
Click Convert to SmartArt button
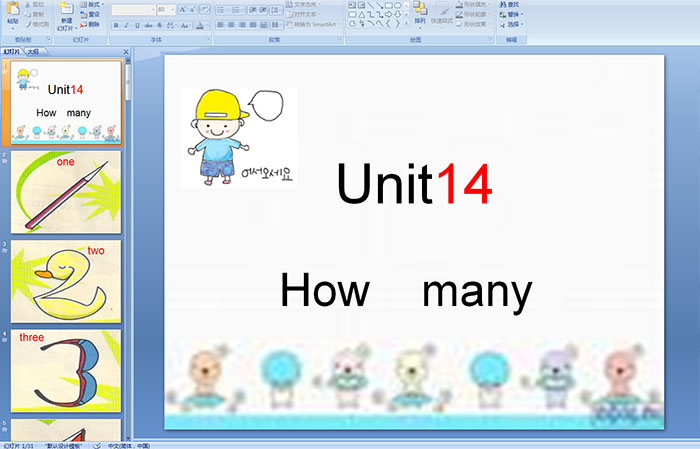tap(313, 24)
